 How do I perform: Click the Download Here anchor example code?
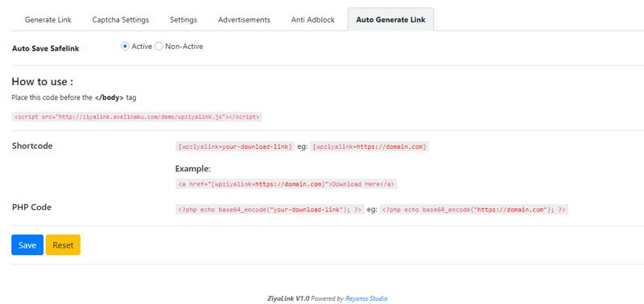pyautogui.click(x=286, y=184)
